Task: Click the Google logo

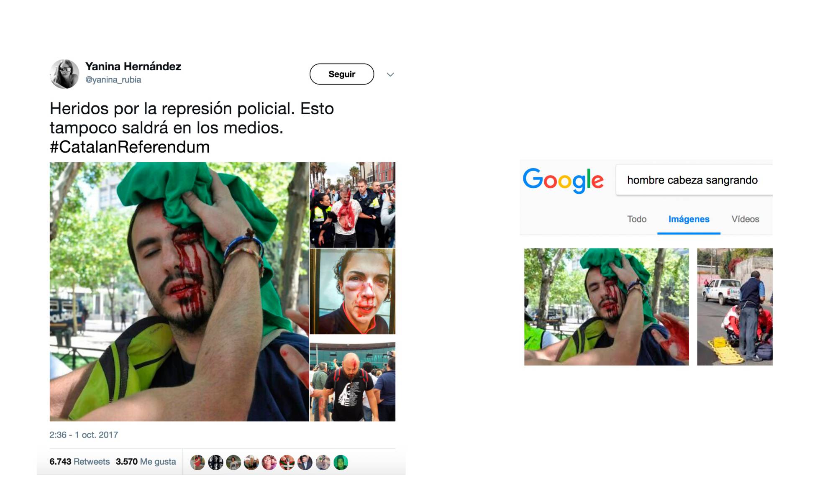Action: 563,180
